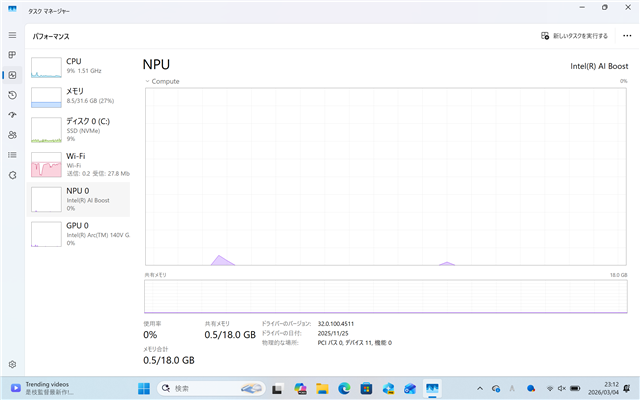Open Copilot app in the taskbar

click(x=300, y=389)
